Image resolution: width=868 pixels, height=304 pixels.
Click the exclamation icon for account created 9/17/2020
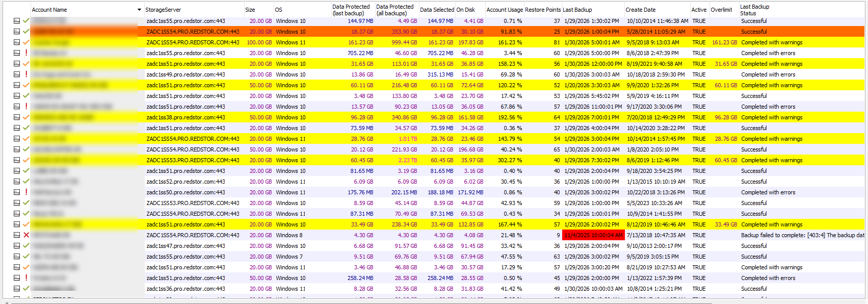point(26,107)
